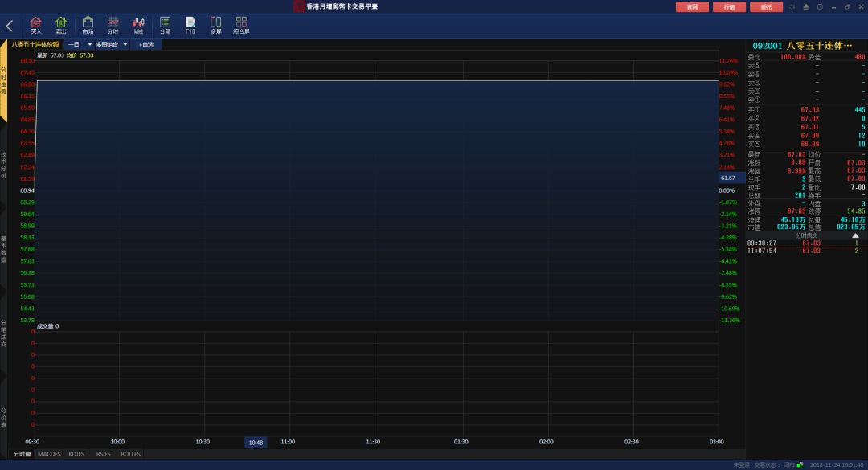Viewport: 868px width, 470px height.
Task: Click the 0.00% percent axis label
Action: point(727,190)
